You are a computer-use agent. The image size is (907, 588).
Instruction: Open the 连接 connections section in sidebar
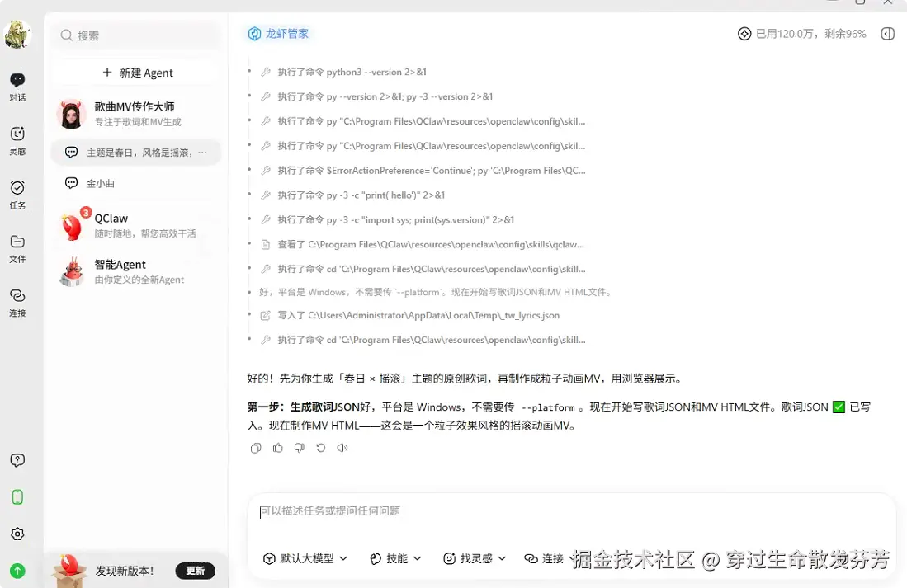point(17,303)
